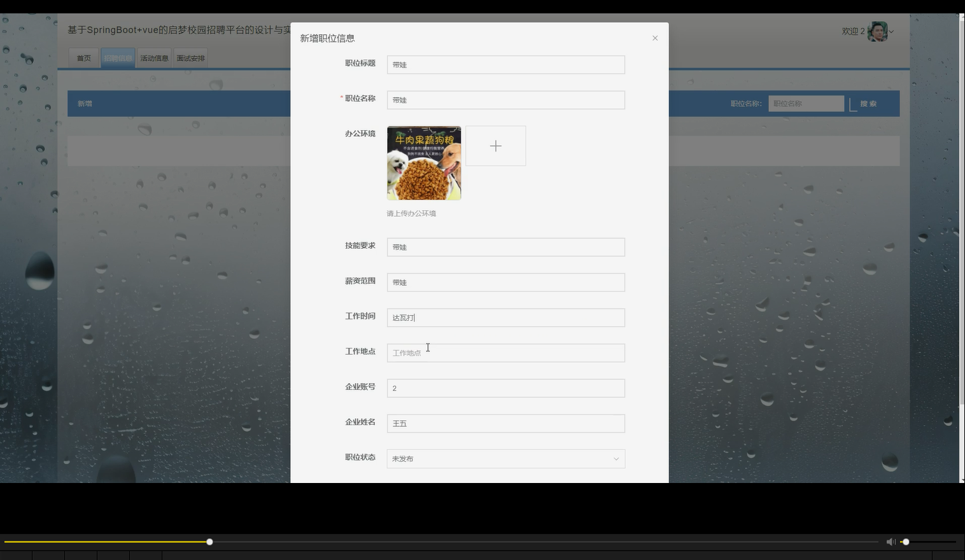Click the 新增 button in the blue bar

[85, 104]
